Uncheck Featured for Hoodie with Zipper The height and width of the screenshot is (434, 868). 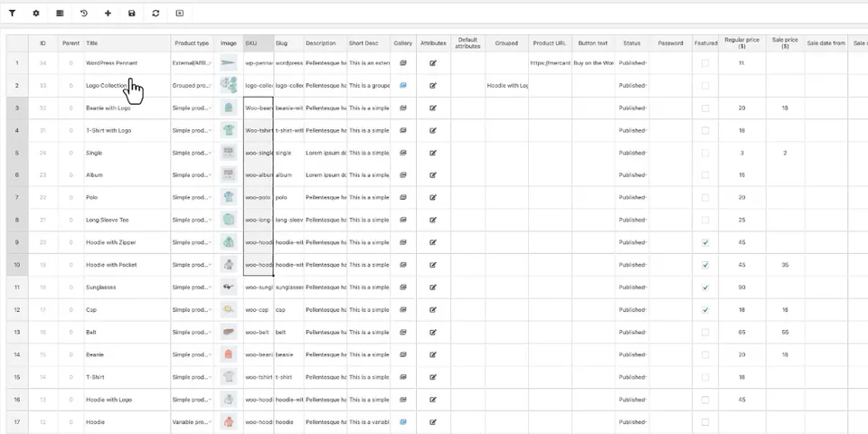click(705, 242)
